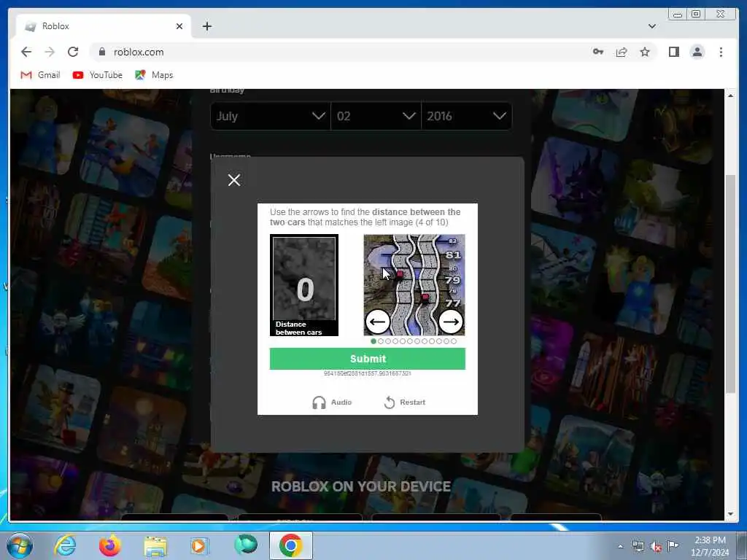This screenshot has height=560, width=747.
Task: Close the captcha dialog with the X
Action: (x=234, y=180)
